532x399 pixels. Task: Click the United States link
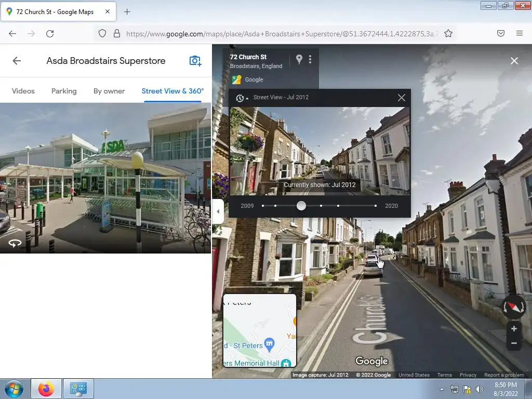tap(414, 375)
